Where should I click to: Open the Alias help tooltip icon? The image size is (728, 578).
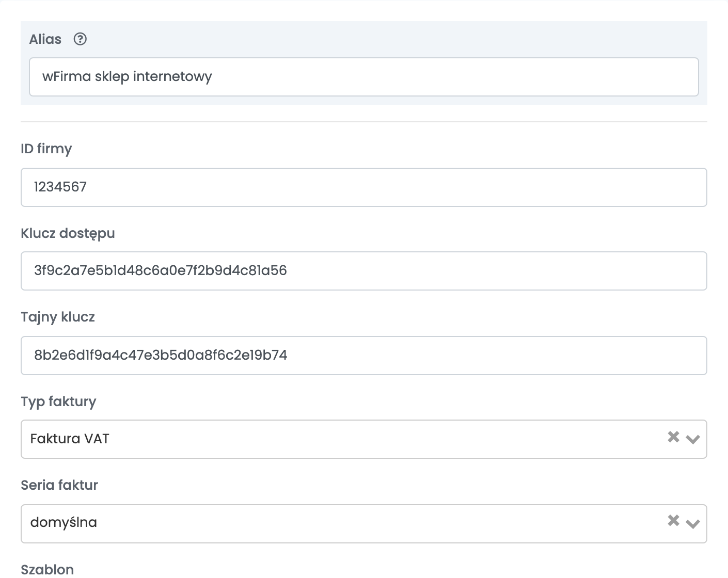pyautogui.click(x=80, y=39)
